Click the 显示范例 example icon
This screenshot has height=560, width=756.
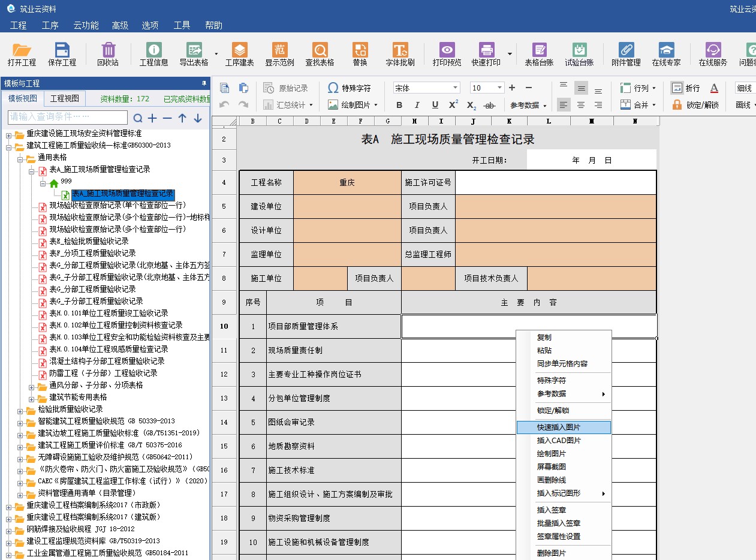(x=280, y=54)
